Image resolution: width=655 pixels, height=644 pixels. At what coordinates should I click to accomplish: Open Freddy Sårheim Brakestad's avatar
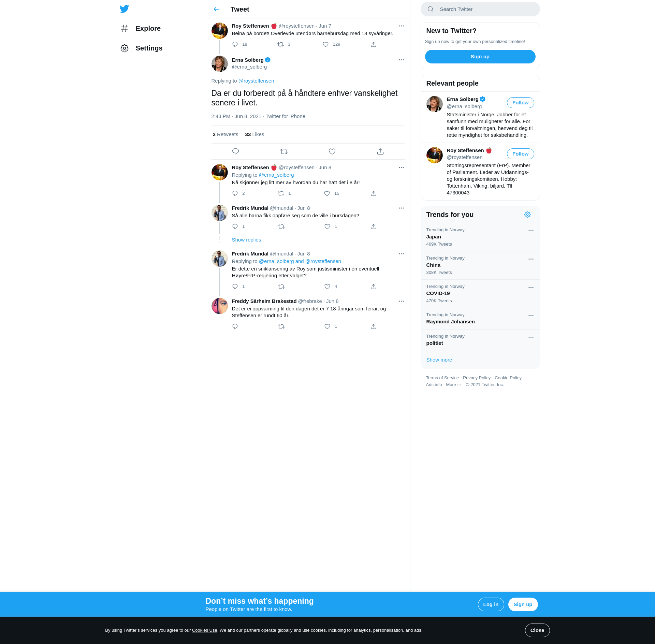(x=220, y=306)
